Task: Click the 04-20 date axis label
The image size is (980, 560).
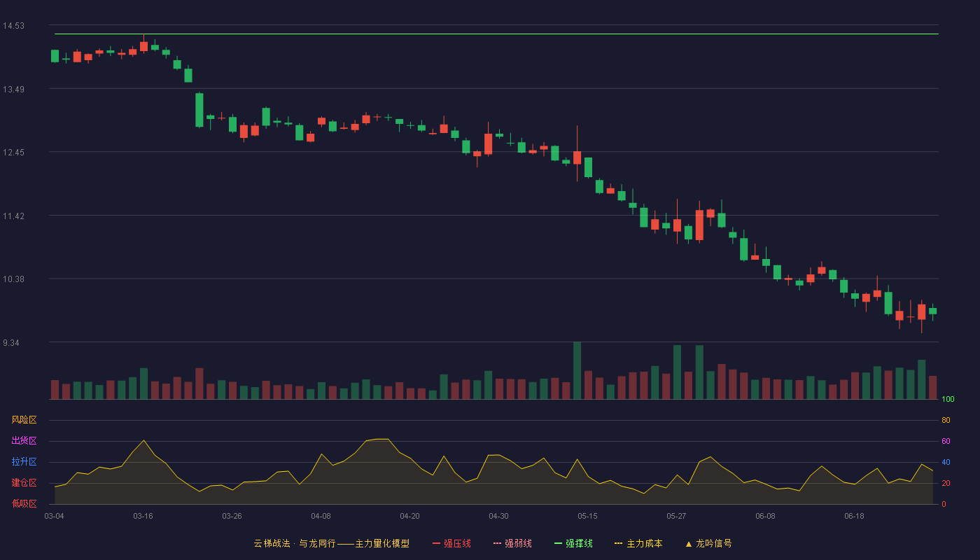Action: pyautogui.click(x=409, y=516)
